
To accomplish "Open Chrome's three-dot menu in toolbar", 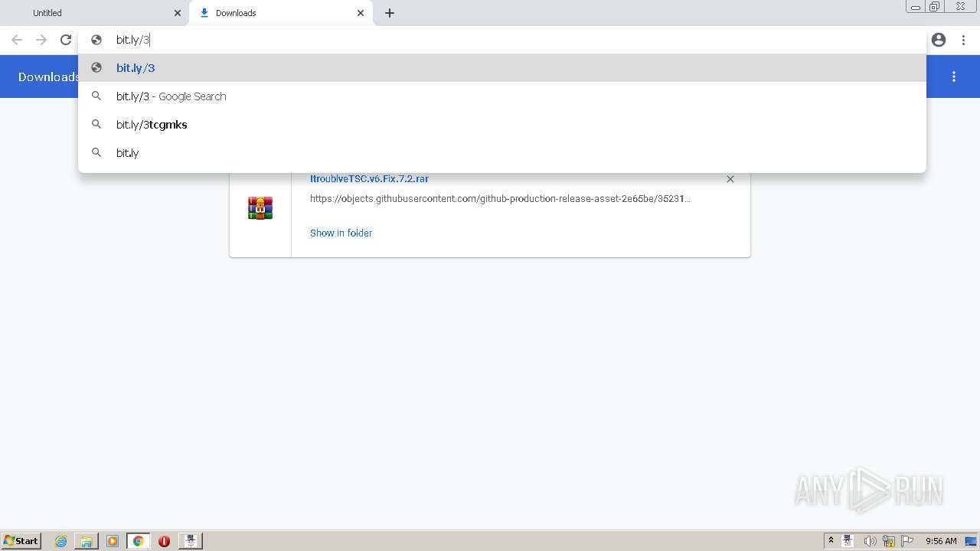I will (x=963, y=40).
